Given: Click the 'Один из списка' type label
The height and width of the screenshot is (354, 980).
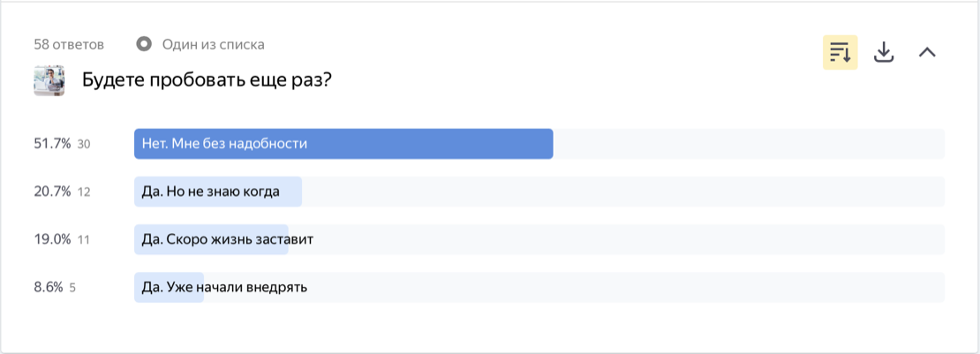Looking at the screenshot, I should 213,44.
